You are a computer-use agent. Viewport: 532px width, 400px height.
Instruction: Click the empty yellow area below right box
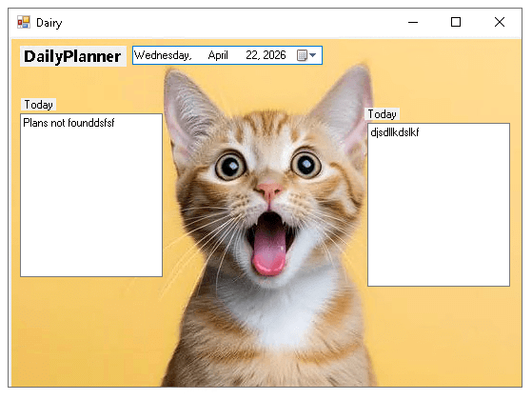(x=441, y=336)
